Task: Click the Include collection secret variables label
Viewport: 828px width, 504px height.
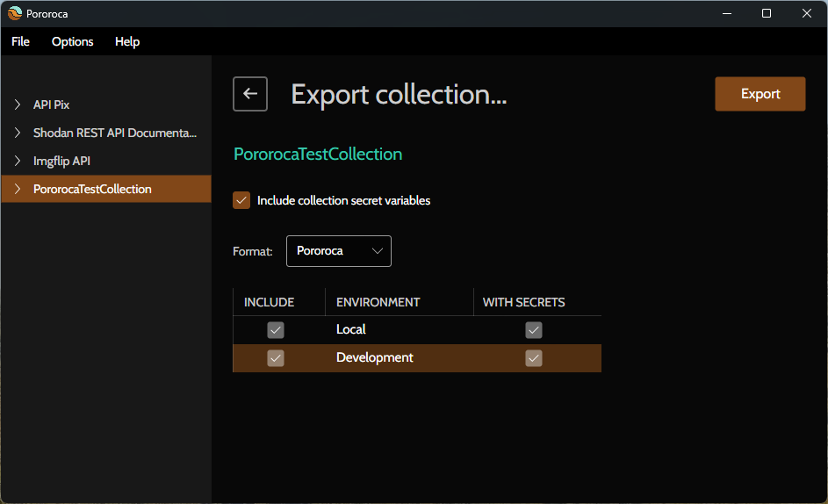Action: (344, 201)
